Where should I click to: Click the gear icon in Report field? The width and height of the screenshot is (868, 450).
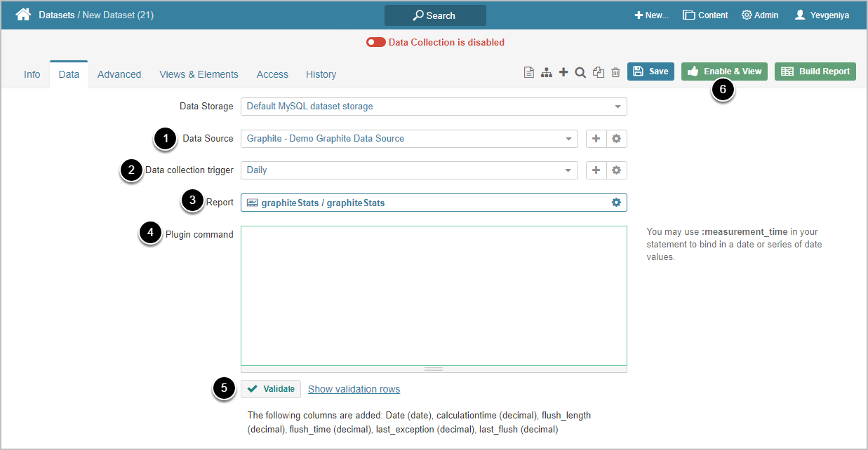tap(616, 203)
